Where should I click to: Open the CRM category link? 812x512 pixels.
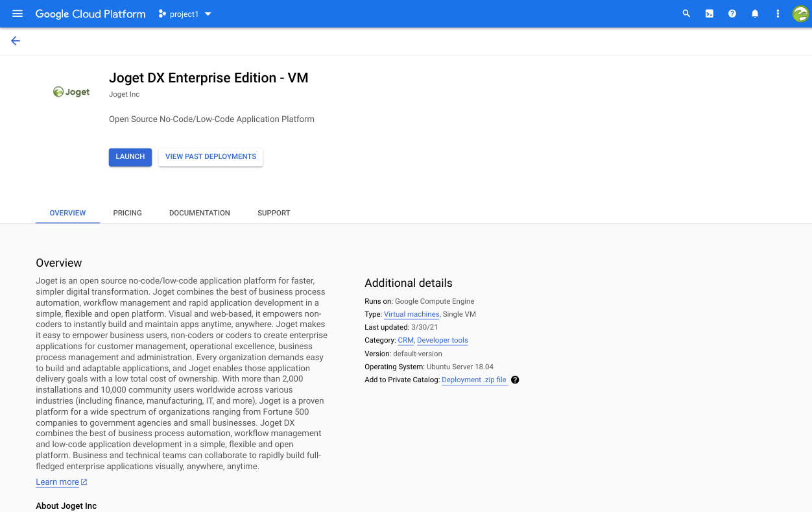click(405, 340)
